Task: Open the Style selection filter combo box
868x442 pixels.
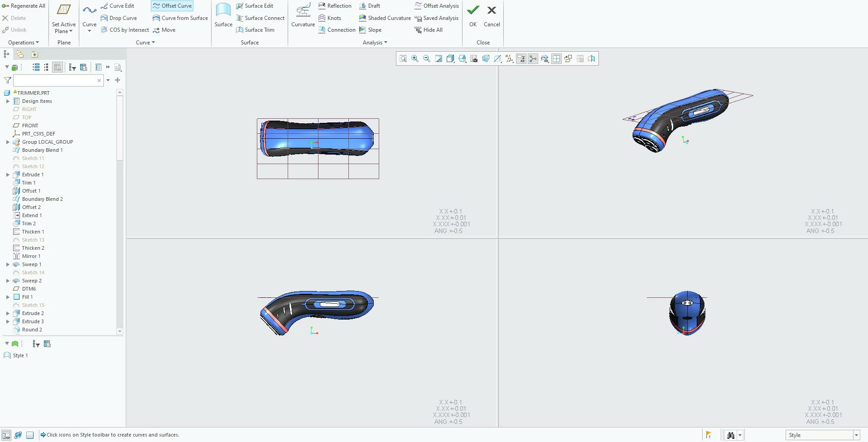Action: tap(823, 435)
